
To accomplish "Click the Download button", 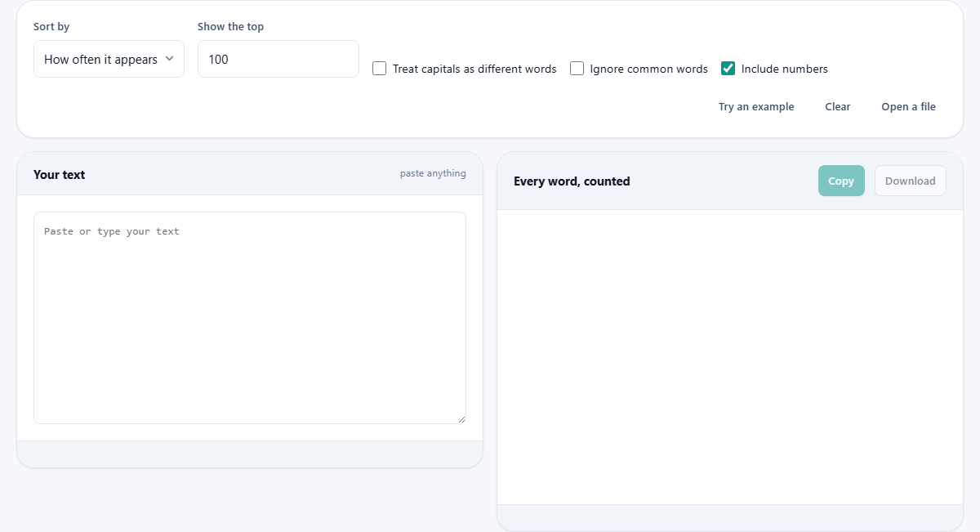I will click(911, 181).
